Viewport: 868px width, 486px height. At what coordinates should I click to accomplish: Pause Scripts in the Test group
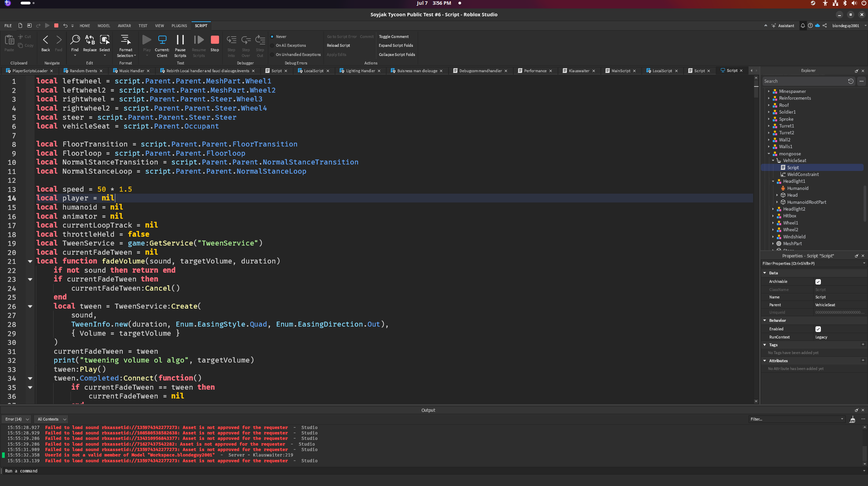coord(180,45)
